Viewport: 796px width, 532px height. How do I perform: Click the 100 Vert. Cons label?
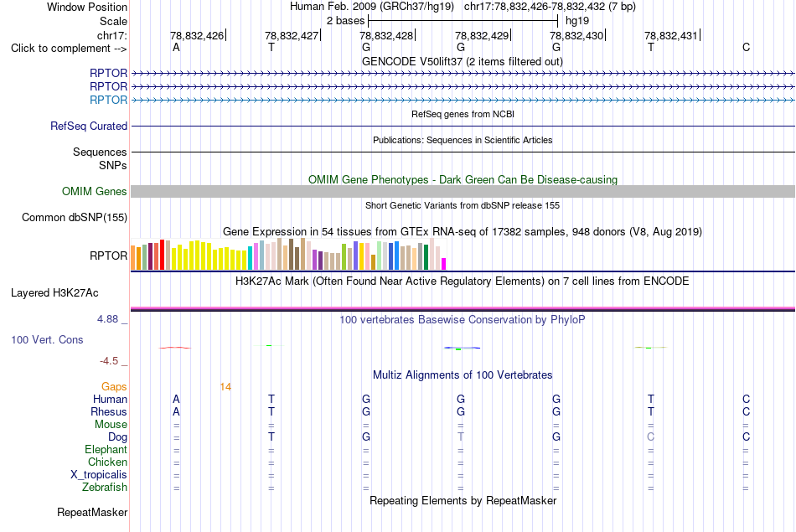pyautogui.click(x=47, y=340)
